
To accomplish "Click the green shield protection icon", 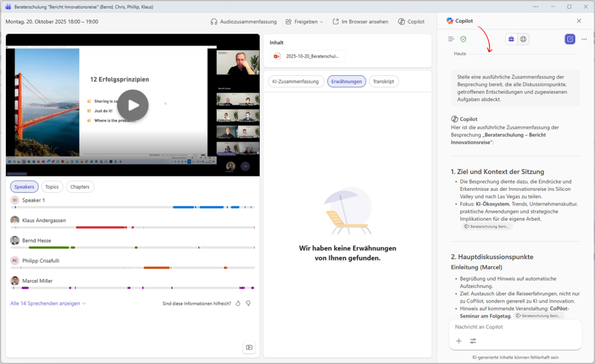I will [x=463, y=39].
